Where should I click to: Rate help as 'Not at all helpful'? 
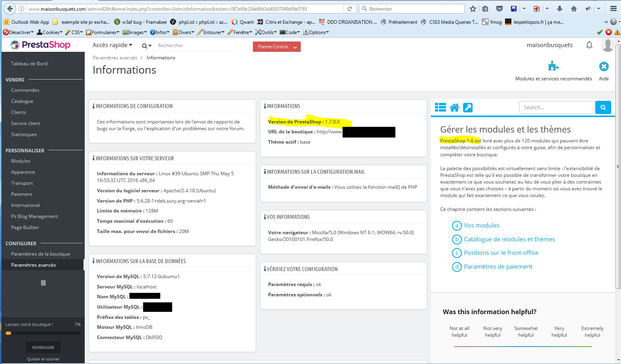459,332
